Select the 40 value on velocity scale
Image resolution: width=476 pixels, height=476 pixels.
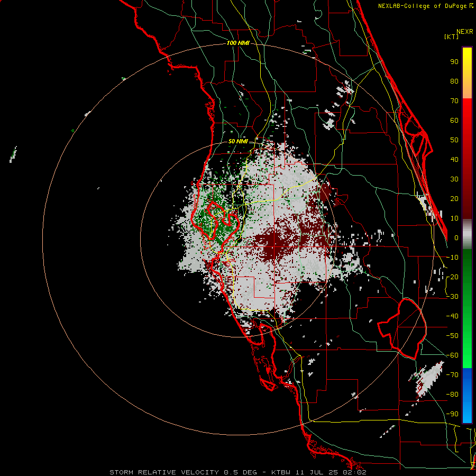[454, 159]
